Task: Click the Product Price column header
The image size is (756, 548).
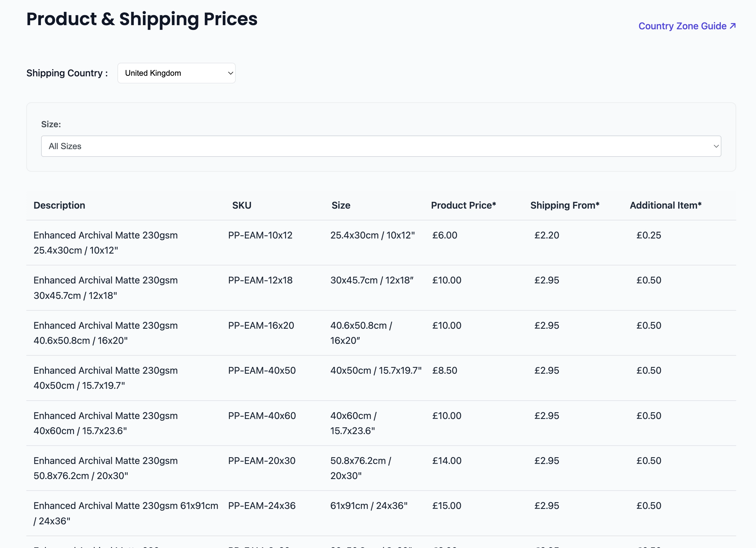Action: click(463, 205)
